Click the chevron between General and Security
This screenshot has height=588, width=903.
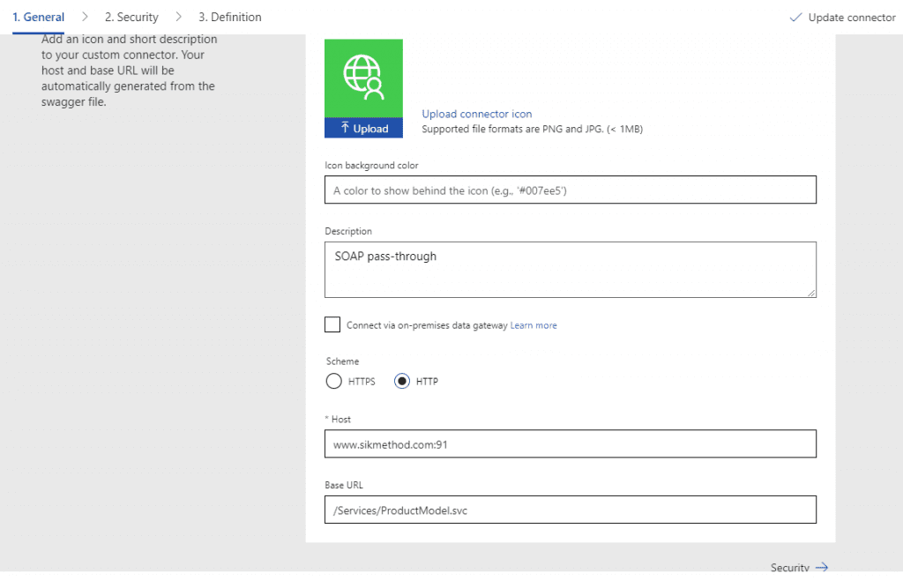pos(85,17)
